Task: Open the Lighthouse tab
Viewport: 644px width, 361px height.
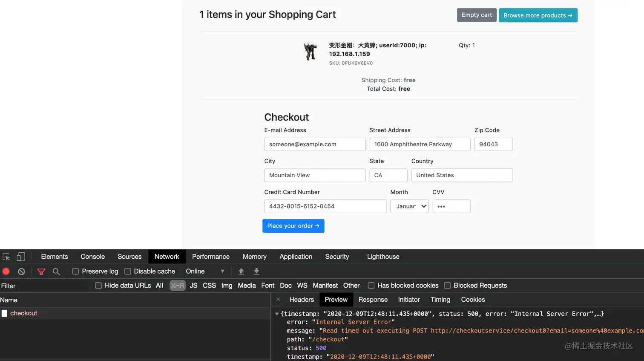Action: click(383, 257)
